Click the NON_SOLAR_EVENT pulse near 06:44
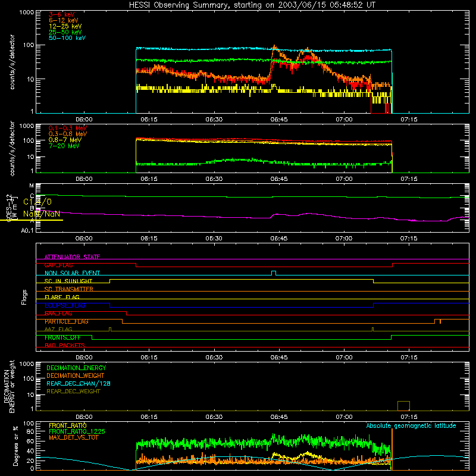 (274, 273)
